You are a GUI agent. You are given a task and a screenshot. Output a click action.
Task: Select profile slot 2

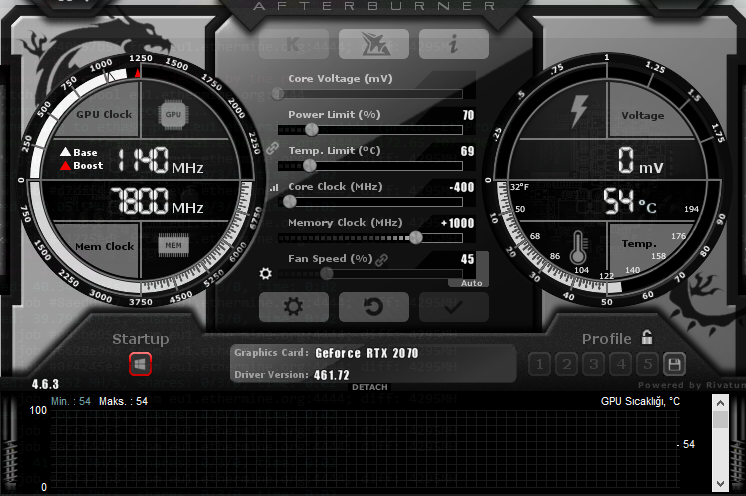(567, 365)
